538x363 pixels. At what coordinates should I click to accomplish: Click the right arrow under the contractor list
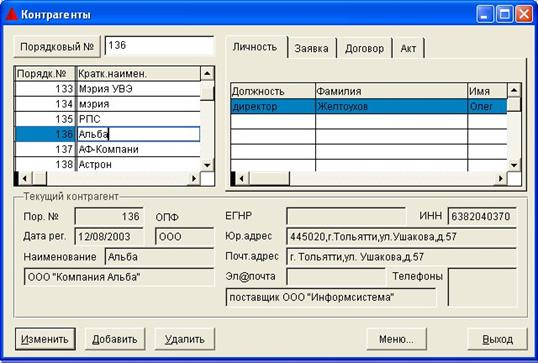pos(194,178)
